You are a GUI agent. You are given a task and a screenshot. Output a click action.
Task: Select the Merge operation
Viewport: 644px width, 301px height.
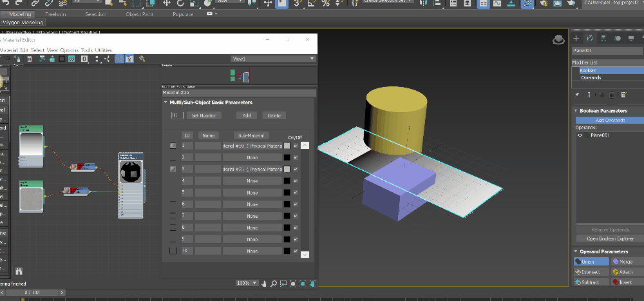click(x=627, y=262)
